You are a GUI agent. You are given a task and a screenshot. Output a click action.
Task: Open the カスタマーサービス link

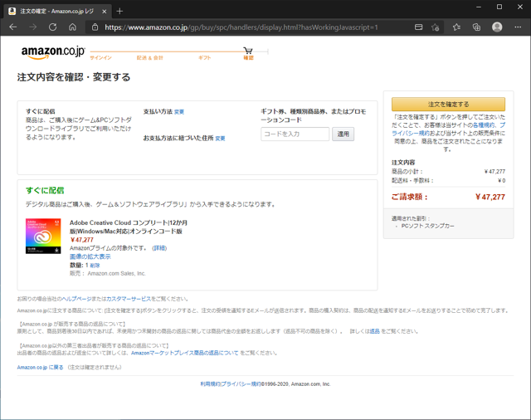point(129,299)
